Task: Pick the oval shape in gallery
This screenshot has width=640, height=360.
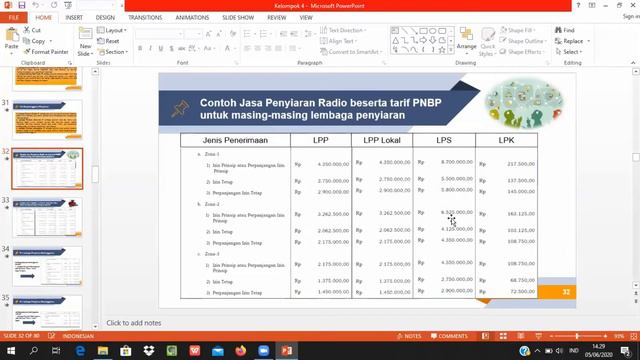Action: click(433, 31)
